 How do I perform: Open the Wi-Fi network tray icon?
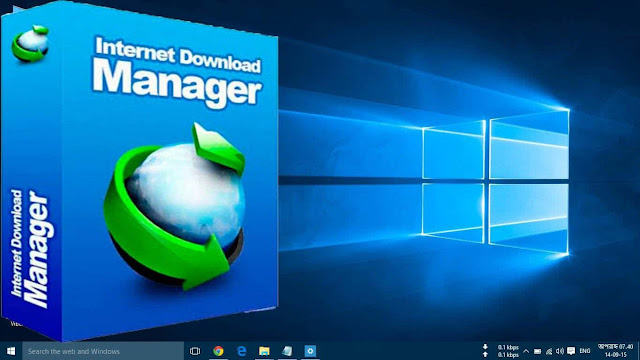coord(549,351)
